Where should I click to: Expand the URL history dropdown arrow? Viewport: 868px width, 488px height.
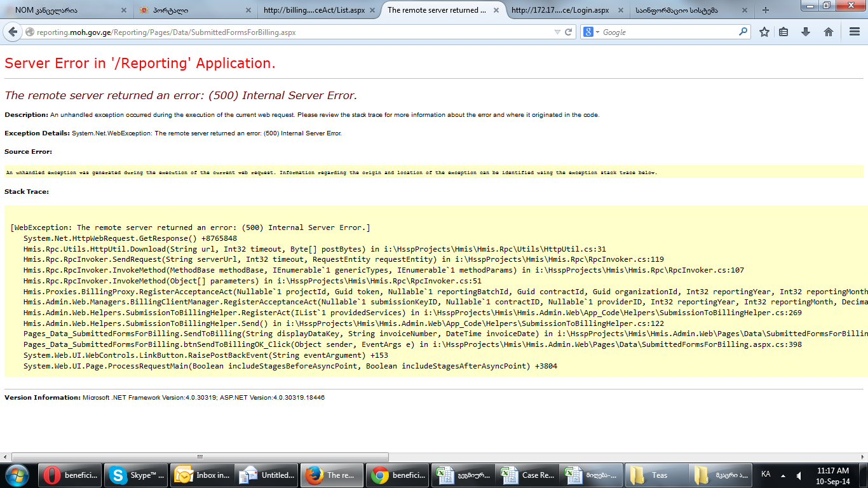pyautogui.click(x=557, y=32)
